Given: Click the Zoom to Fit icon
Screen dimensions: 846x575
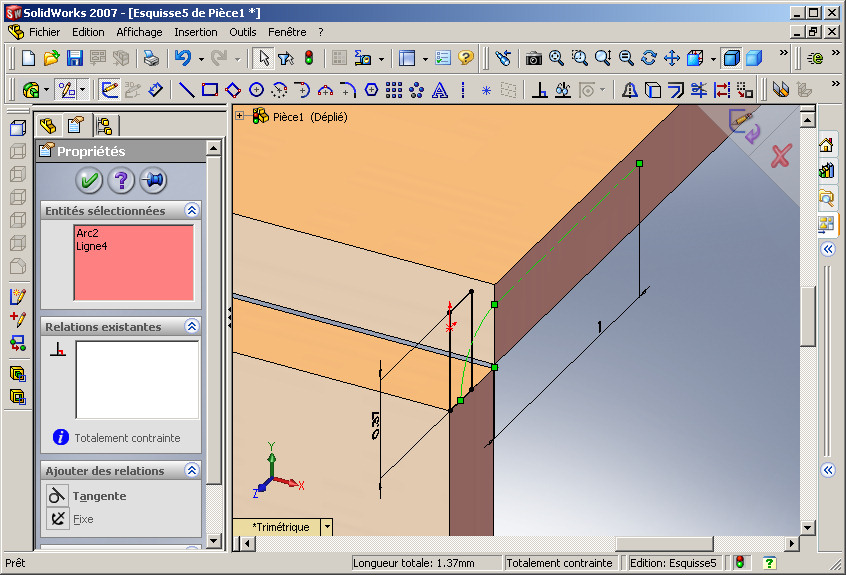Looking at the screenshot, I should (x=556, y=58).
